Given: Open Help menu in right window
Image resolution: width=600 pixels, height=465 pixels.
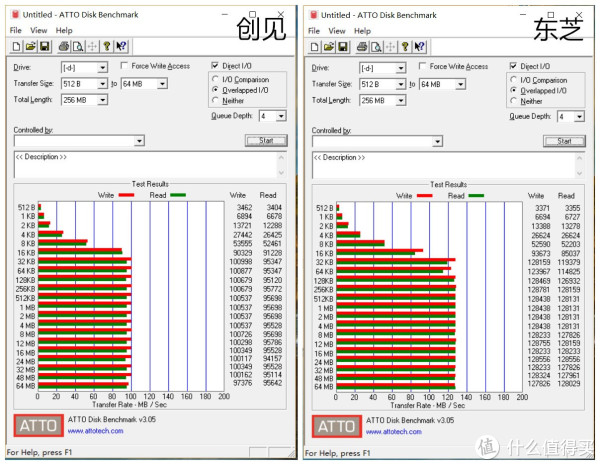Looking at the screenshot, I should 362,31.
